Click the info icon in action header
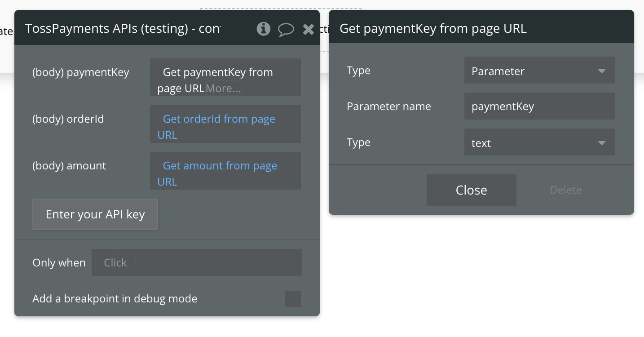 click(x=263, y=29)
